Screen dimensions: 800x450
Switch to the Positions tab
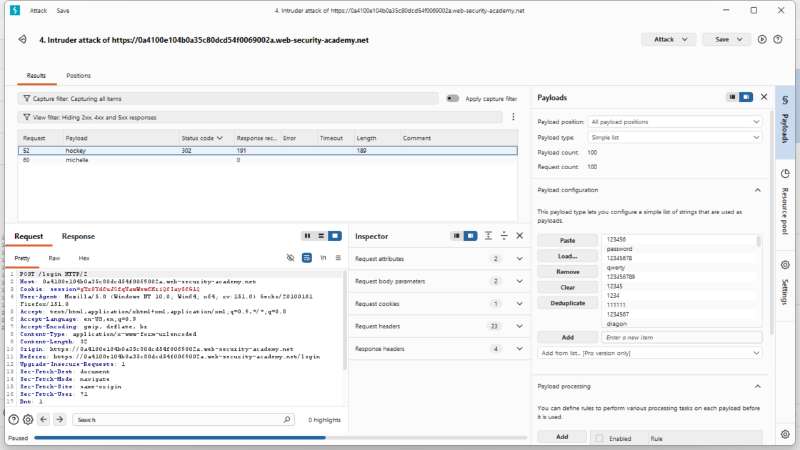(79, 76)
